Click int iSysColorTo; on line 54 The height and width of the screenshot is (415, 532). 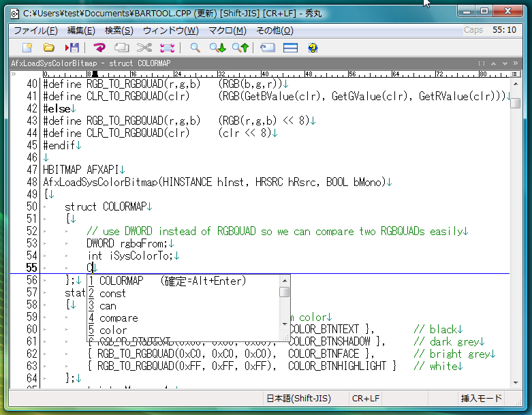(130, 256)
